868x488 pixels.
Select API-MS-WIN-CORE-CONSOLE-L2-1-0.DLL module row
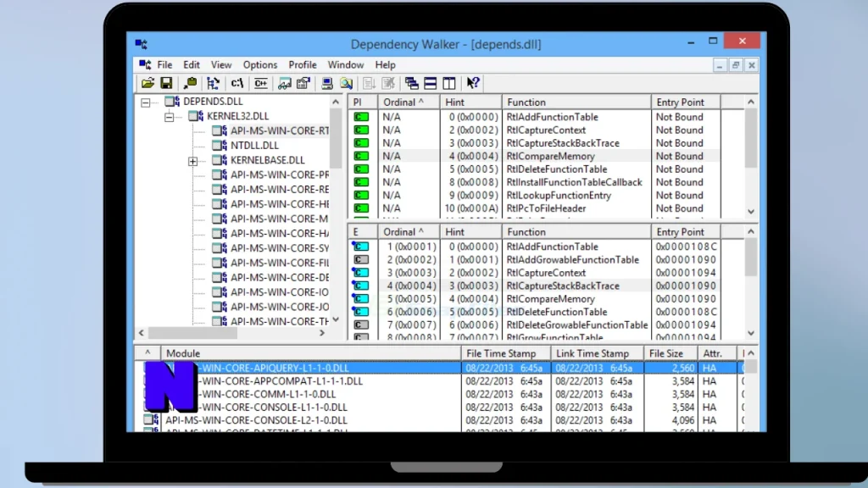coord(440,420)
